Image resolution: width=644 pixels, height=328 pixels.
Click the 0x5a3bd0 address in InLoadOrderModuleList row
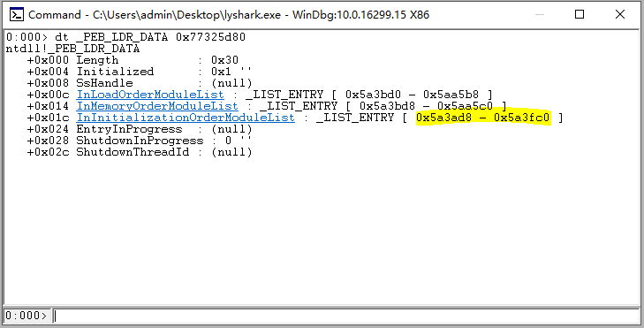(x=373, y=95)
